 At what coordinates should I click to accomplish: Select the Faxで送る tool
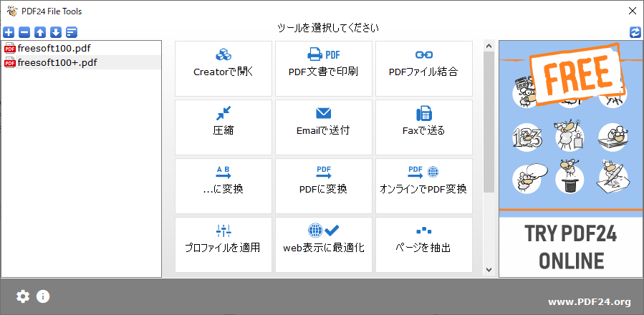point(424,127)
